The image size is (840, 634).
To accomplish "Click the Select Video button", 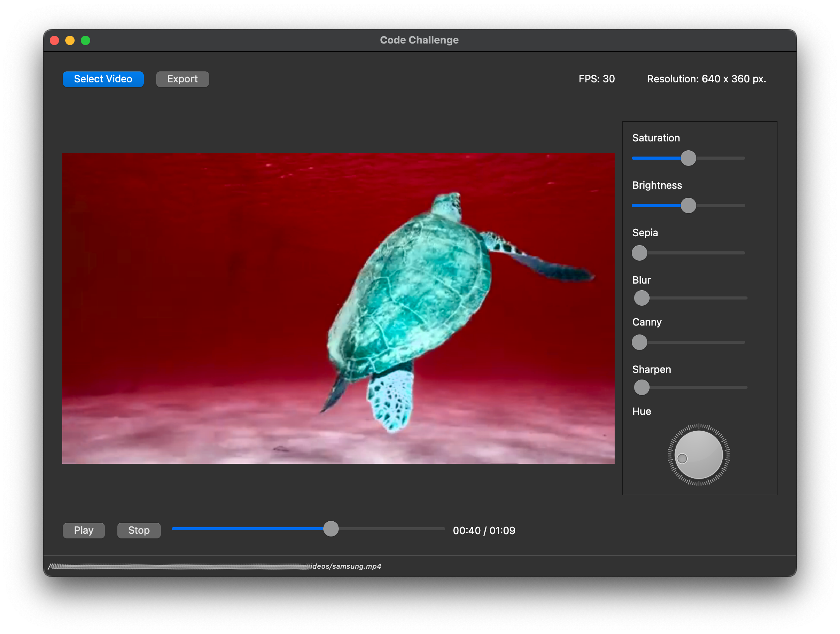I will click(103, 79).
